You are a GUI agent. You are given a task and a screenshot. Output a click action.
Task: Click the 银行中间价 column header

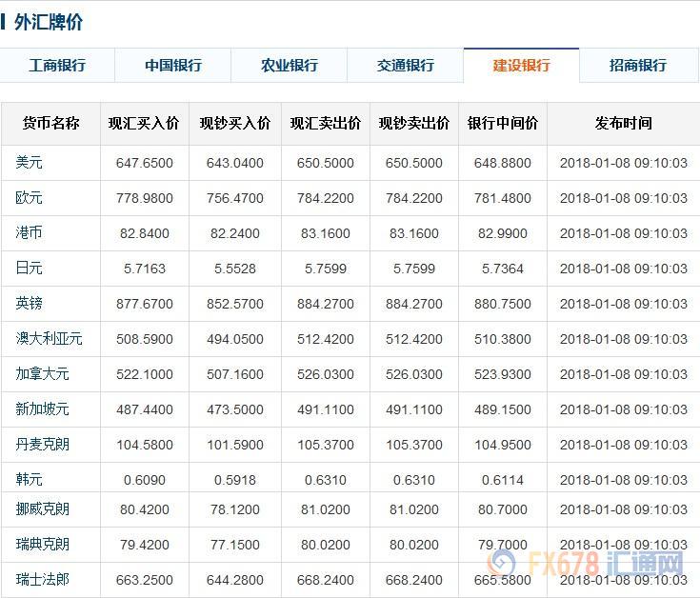pos(503,123)
